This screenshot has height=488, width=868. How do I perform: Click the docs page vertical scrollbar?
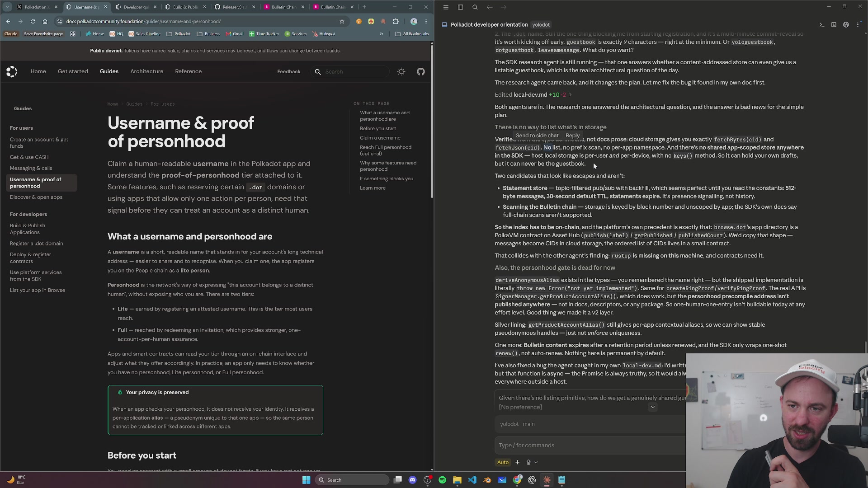click(432, 121)
